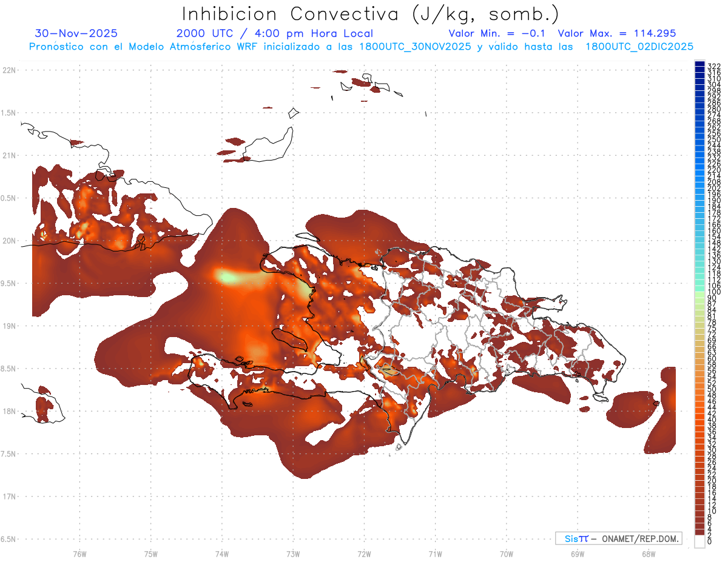Click the '100' color scale label
Viewport: 728px width, 562px height.
(713, 292)
